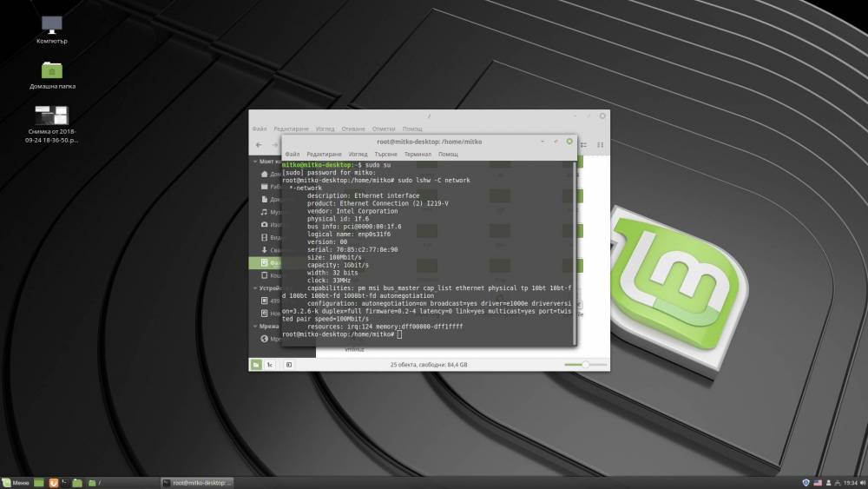Screen dimensions: 868x489
Task: Click 'vendor: Intel Corporation' terminal line
Action: tap(352, 212)
